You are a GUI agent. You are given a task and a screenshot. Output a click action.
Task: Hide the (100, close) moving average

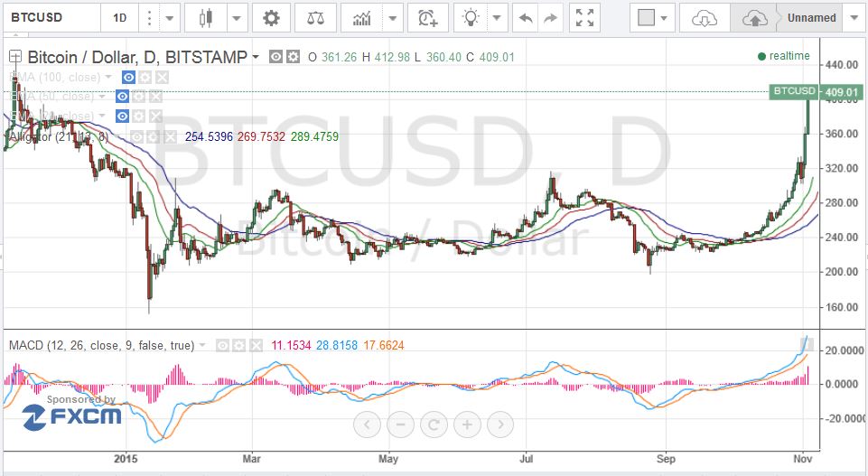click(x=128, y=77)
